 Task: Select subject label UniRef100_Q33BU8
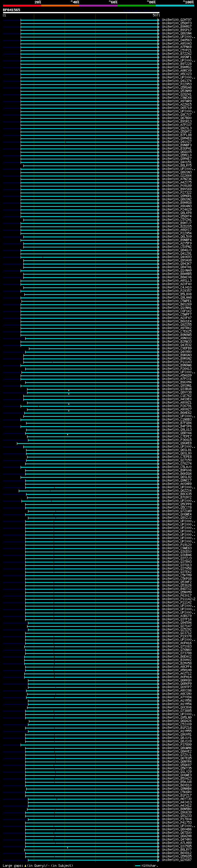pos(177,389)
